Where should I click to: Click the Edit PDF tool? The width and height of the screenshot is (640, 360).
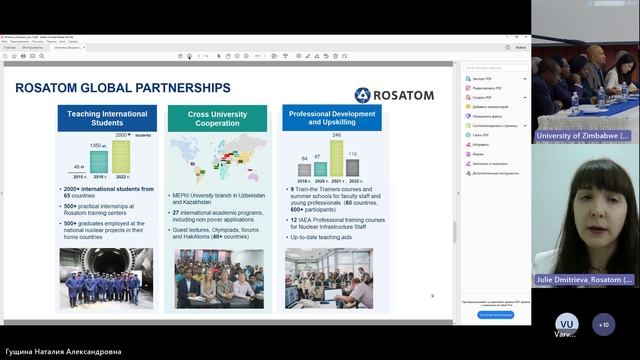(484, 88)
